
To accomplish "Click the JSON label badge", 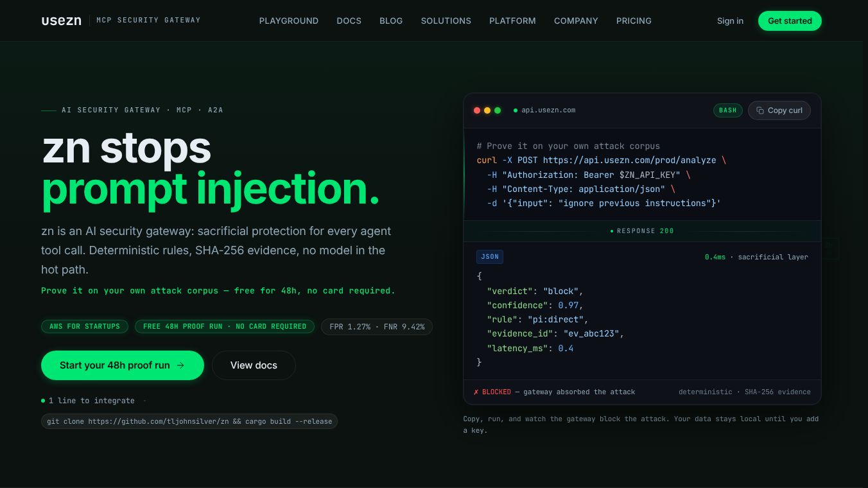I will 490,257.
